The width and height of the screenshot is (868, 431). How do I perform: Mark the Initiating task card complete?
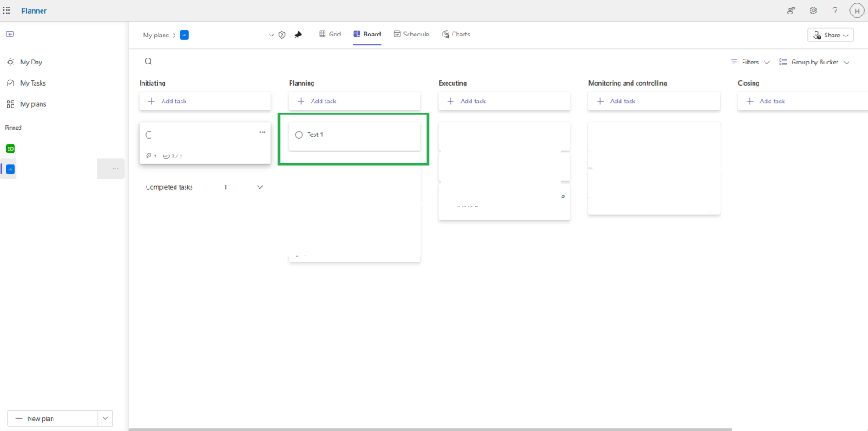point(148,135)
